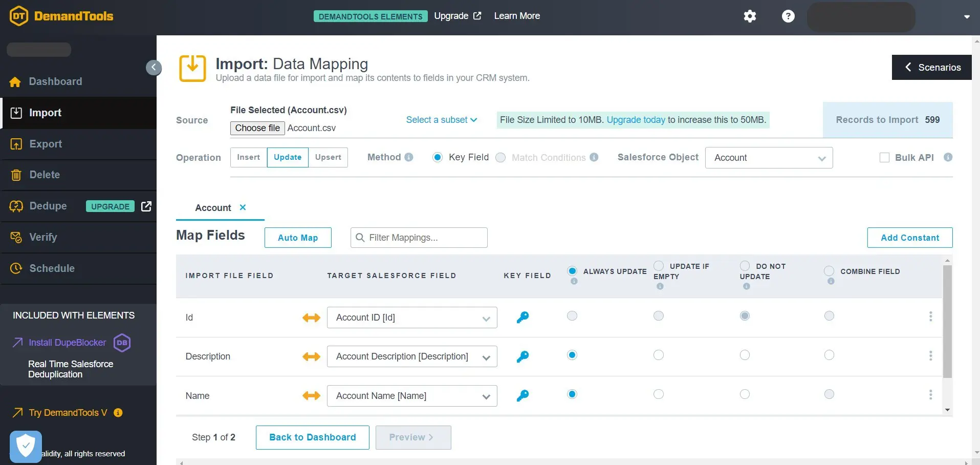Click the key field icon for Id row
The height and width of the screenshot is (465, 980).
click(x=522, y=318)
